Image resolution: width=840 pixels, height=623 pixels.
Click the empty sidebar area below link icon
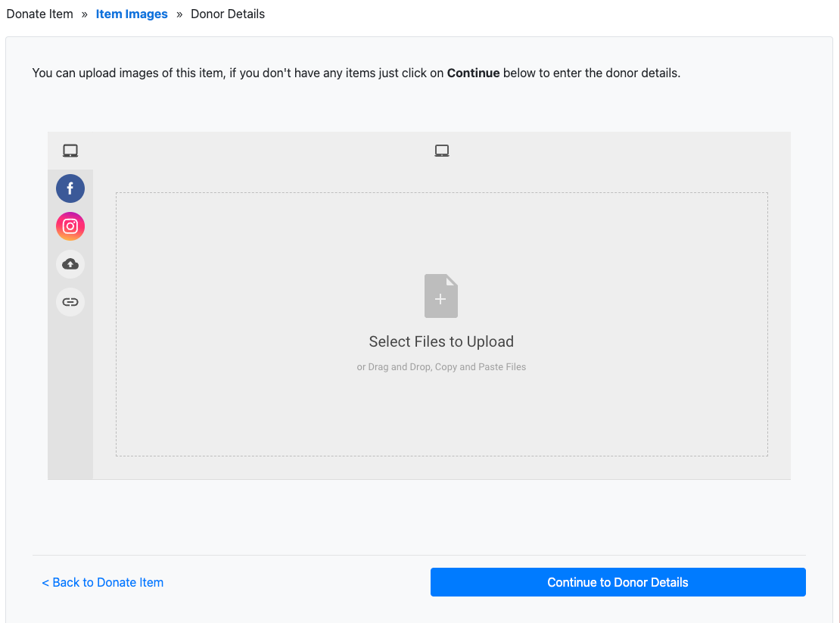pyautogui.click(x=70, y=401)
